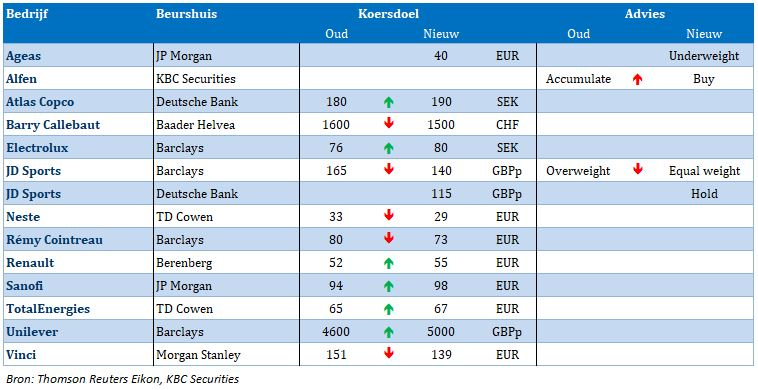The height and width of the screenshot is (390, 758).
Task: Click the Advies header cell
Action: coord(644,14)
